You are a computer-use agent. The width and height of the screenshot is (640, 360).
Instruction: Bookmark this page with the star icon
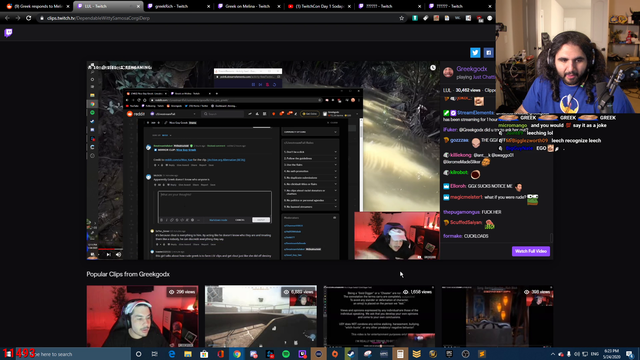coord(402,18)
